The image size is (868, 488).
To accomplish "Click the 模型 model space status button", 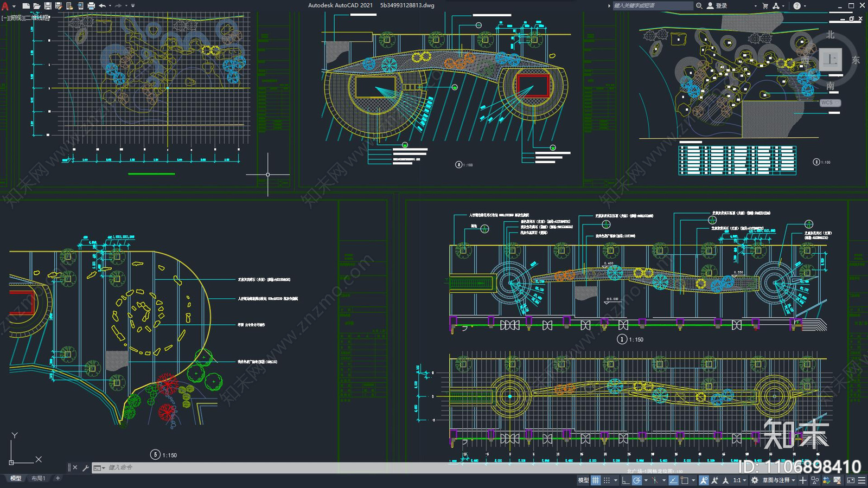I will click(x=583, y=480).
